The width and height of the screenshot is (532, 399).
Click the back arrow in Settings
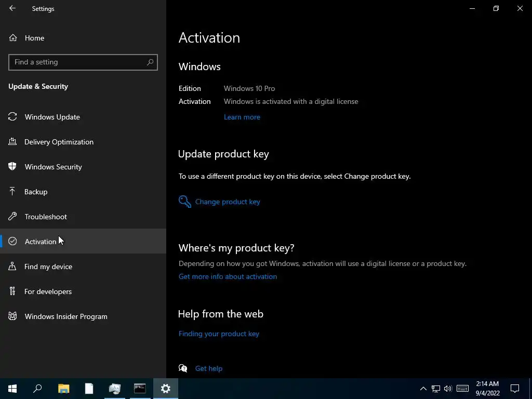(12, 8)
